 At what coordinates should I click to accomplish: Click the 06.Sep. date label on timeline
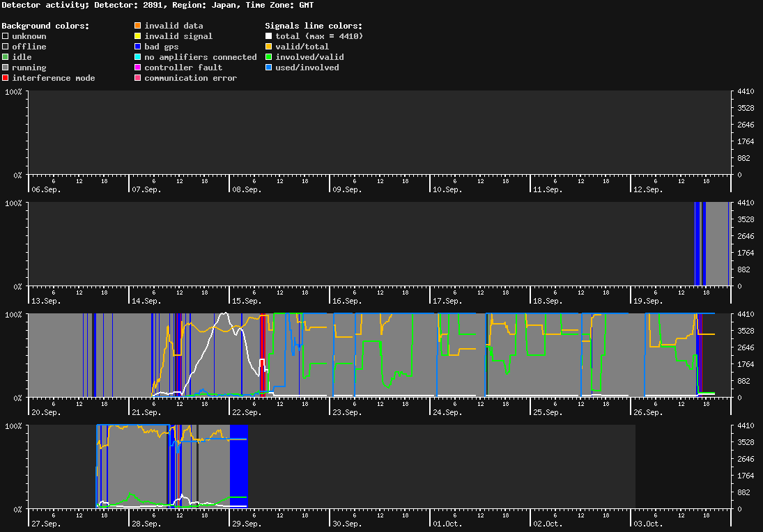(46, 189)
